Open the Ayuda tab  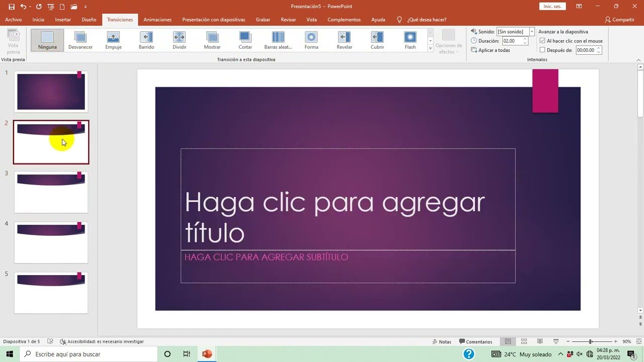tap(378, 20)
